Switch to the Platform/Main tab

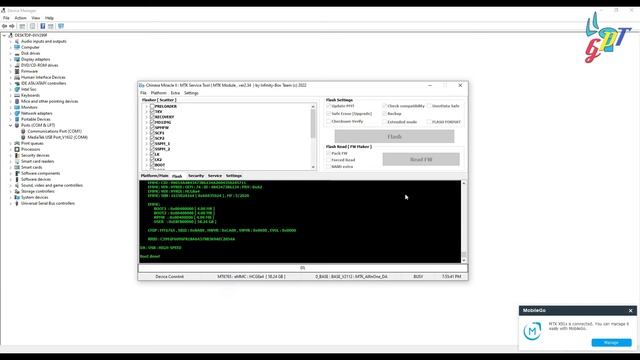pyautogui.click(x=154, y=176)
